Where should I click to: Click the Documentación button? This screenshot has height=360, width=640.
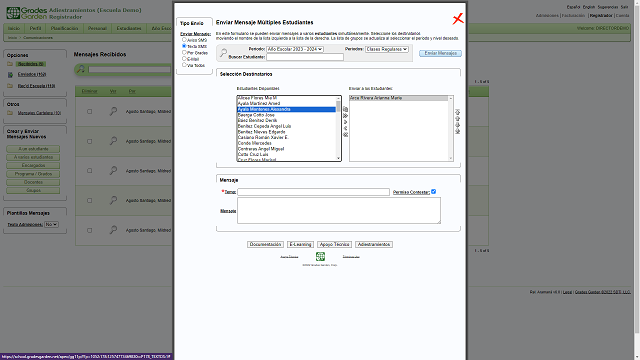(x=265, y=244)
